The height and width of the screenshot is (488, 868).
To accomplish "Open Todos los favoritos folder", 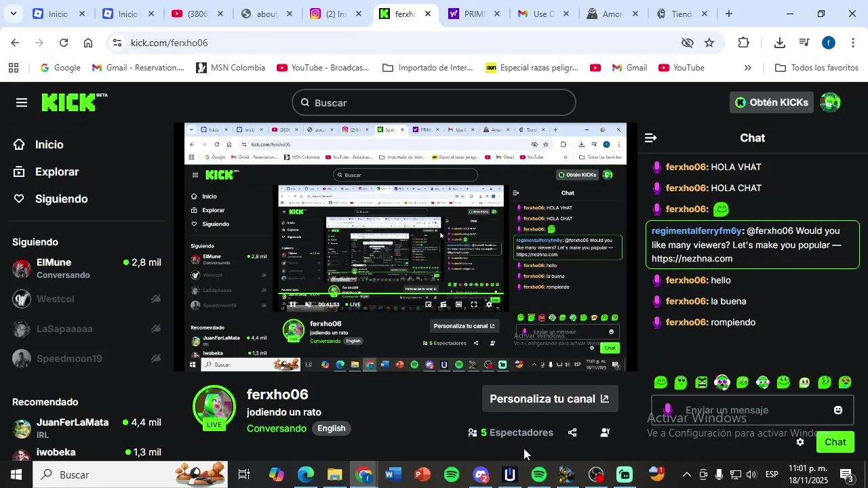I will tap(816, 68).
